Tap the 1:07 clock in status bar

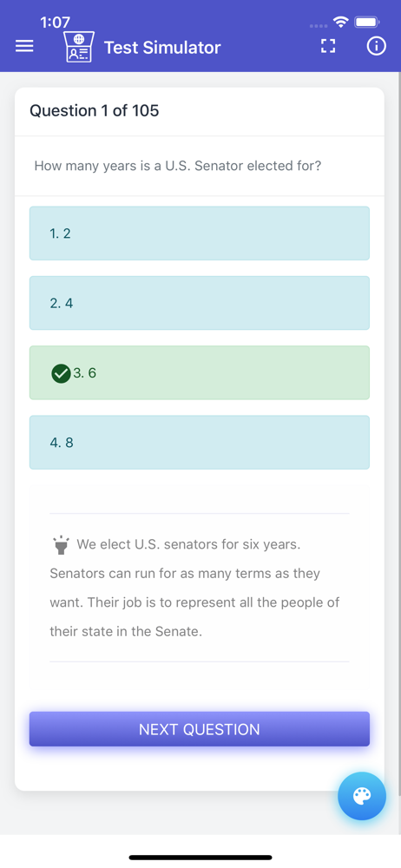coord(56,23)
